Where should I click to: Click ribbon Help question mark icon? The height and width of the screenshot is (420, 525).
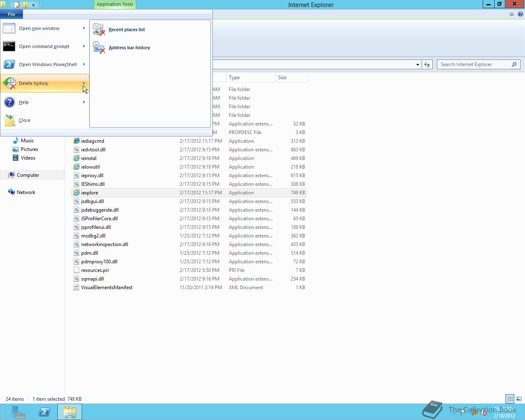tap(520, 14)
